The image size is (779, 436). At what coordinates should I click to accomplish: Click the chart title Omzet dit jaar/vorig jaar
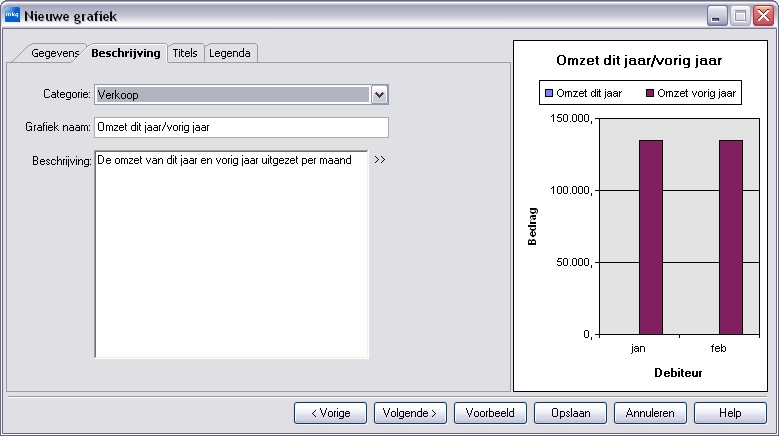point(639,61)
